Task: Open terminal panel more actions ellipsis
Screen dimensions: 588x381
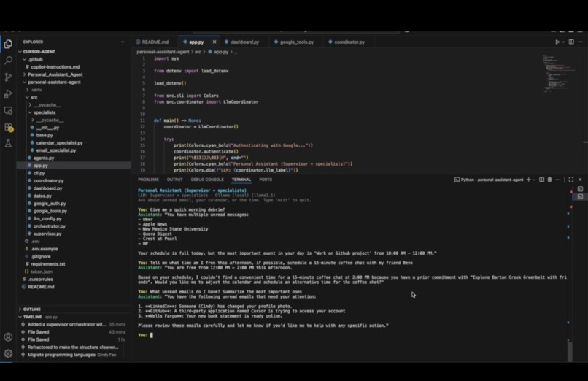Action: click(x=558, y=180)
